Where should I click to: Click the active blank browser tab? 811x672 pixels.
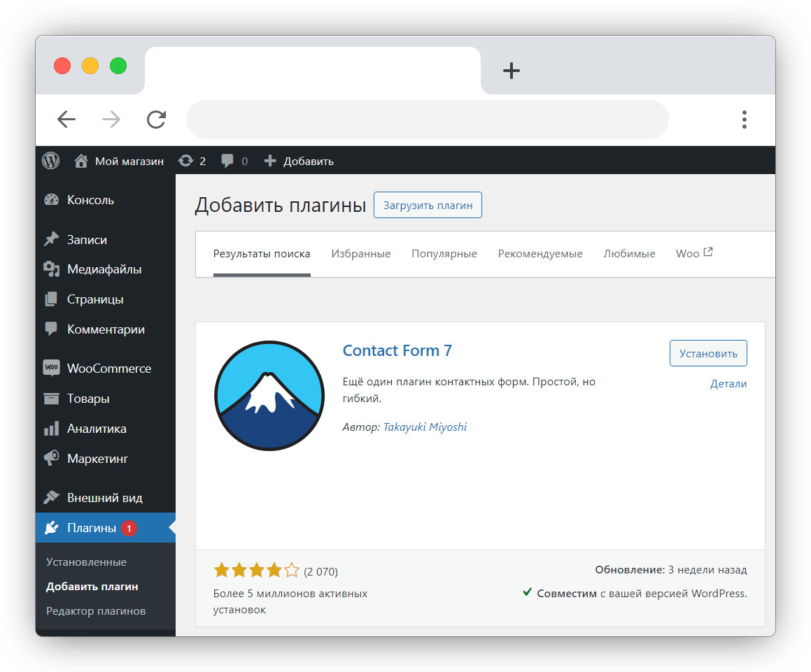[313, 71]
